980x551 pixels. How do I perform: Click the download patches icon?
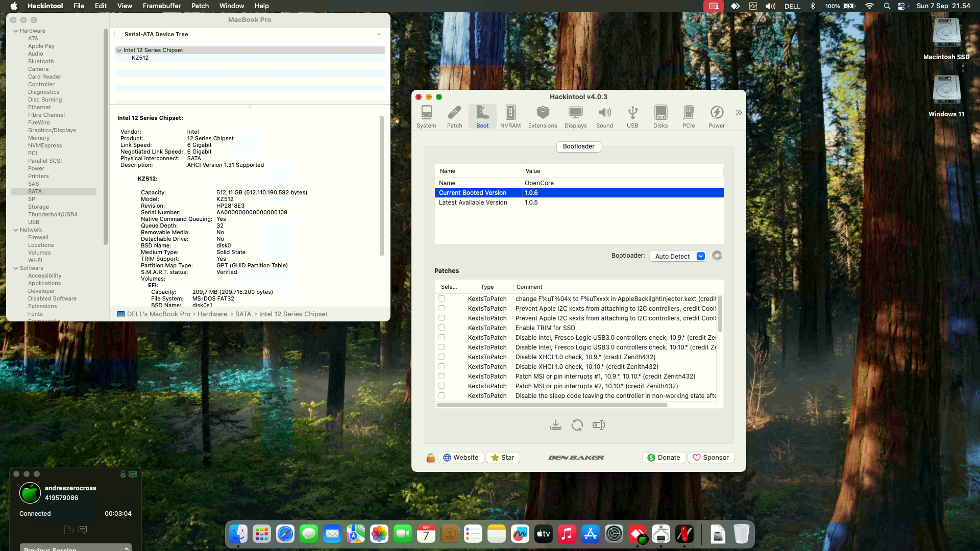(x=556, y=425)
